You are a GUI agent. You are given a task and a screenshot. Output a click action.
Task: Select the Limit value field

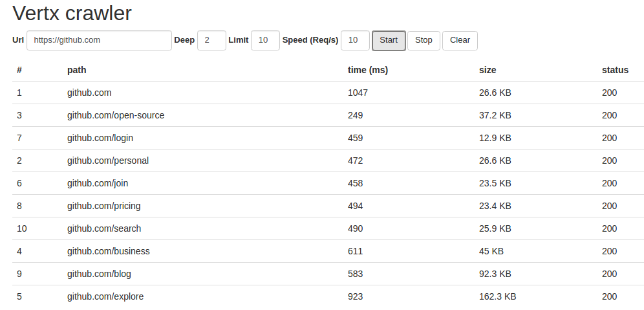point(265,40)
